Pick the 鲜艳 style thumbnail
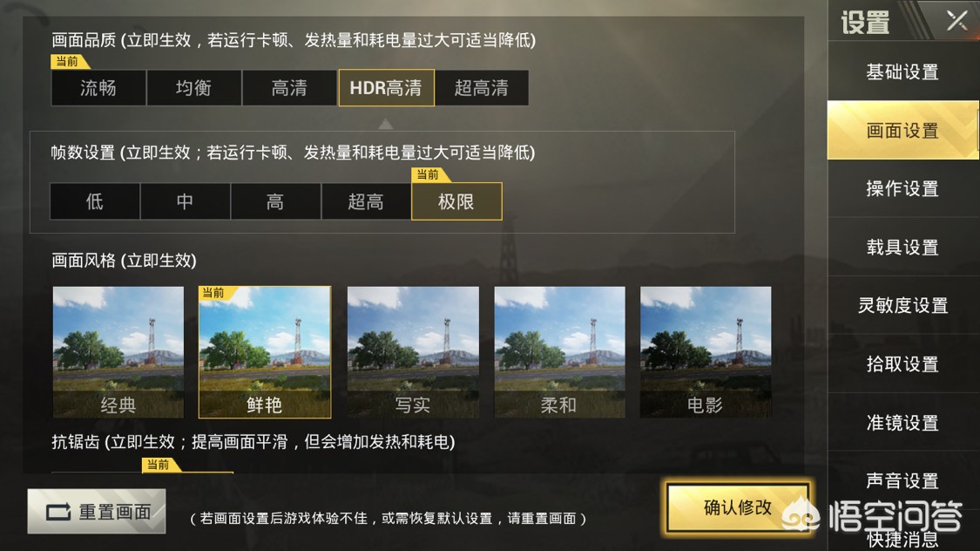Screen dimensions: 980x551 point(264,352)
